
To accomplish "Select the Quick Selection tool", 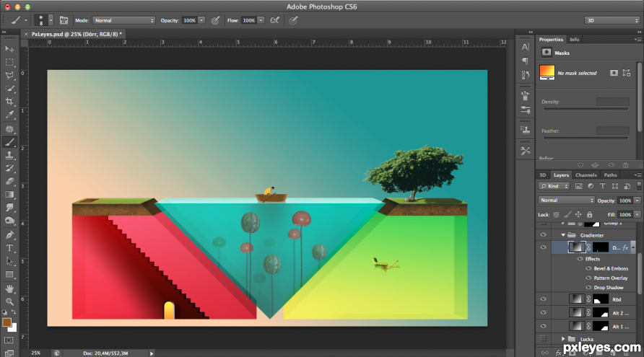I will click(x=9, y=88).
